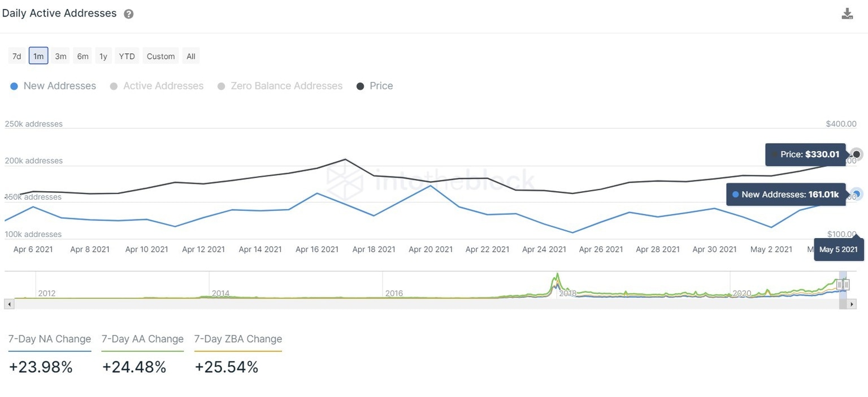This screenshot has height=397, width=868.
Task: Switch to the 6m range
Action: pos(83,55)
